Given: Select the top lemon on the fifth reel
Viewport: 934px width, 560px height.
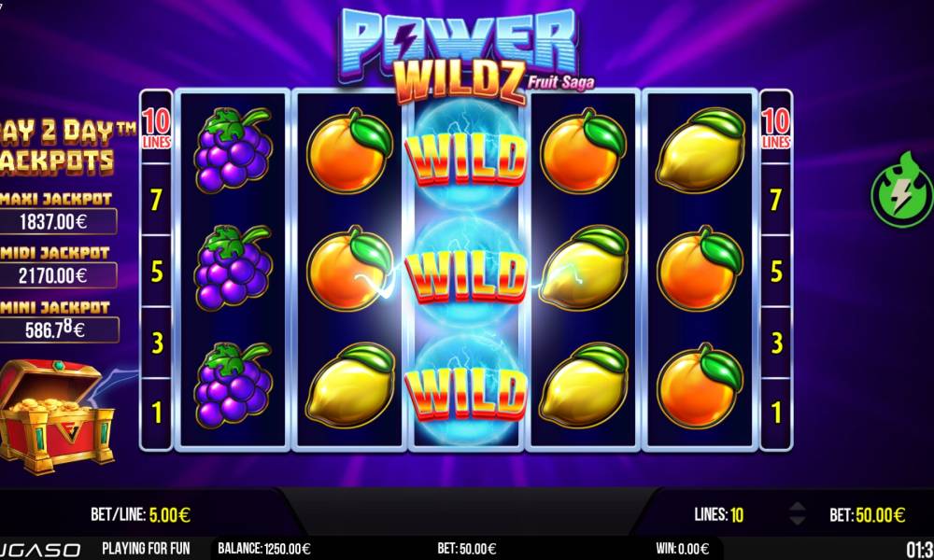Looking at the screenshot, I should (700, 150).
